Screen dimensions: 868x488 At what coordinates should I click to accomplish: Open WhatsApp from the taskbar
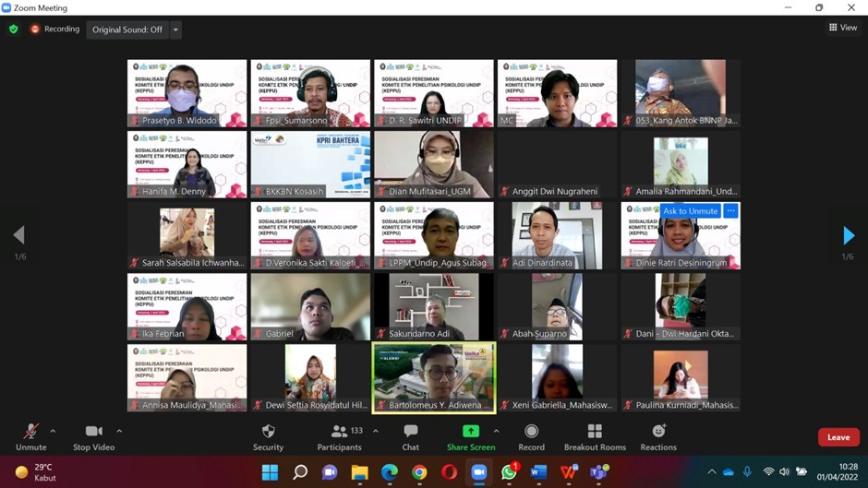[509, 472]
